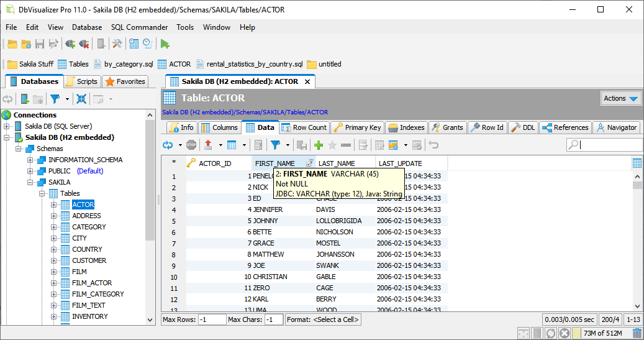Click the blue grid view icon in data toolbar
The width and height of the screenshot is (644, 340).
tap(232, 145)
